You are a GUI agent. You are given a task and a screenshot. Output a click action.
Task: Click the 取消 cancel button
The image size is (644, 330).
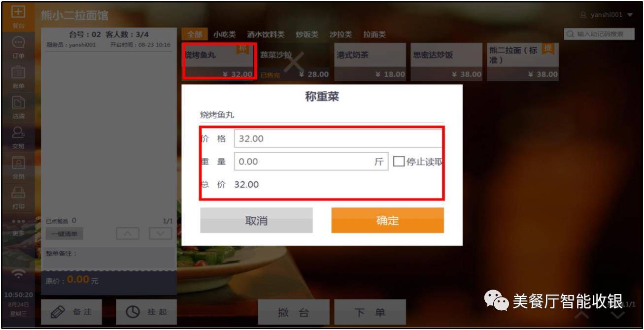tap(256, 220)
